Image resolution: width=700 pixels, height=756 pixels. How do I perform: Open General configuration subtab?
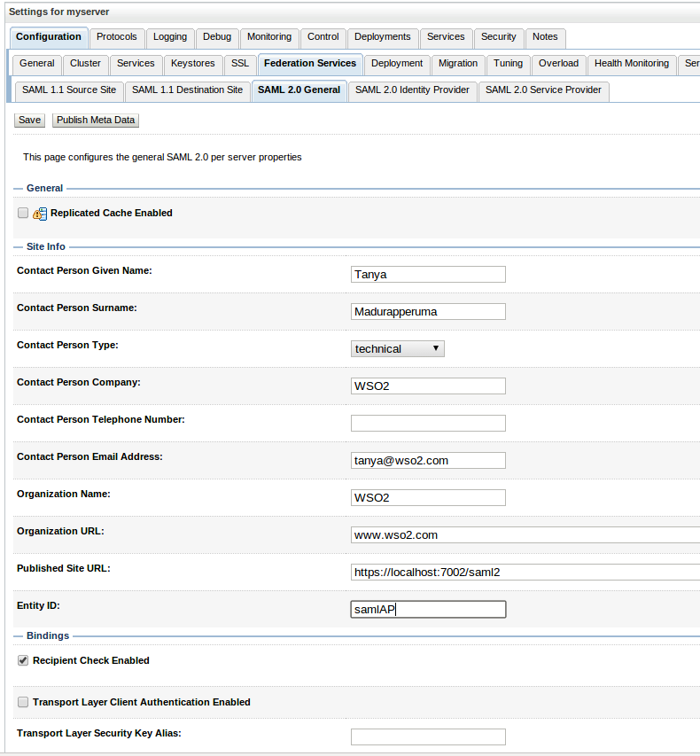[x=36, y=64]
